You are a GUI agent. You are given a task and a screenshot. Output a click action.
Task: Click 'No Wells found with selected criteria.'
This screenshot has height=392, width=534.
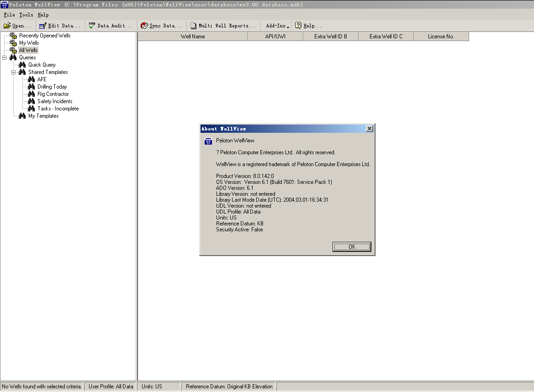pos(42,387)
